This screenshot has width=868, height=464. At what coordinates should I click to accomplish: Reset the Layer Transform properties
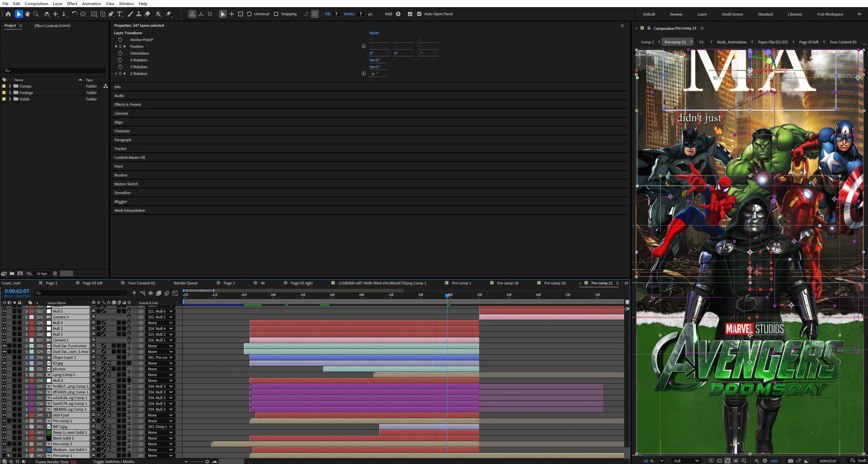click(x=374, y=33)
